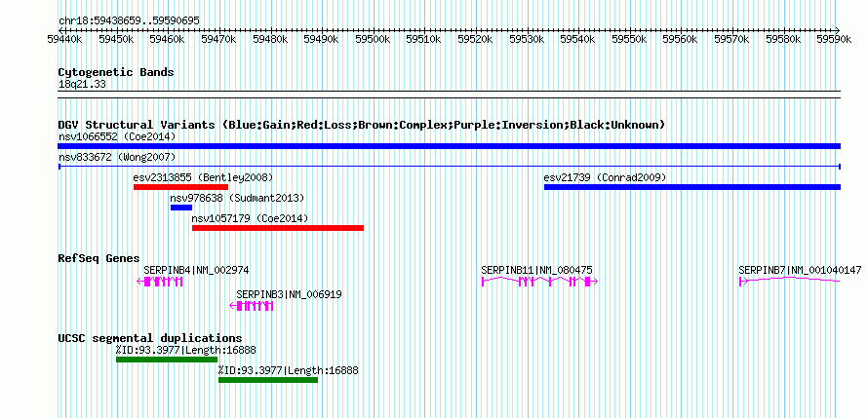The height and width of the screenshot is (418, 868).
Task: Select the 59490k ruler position
Action: [x=323, y=39]
